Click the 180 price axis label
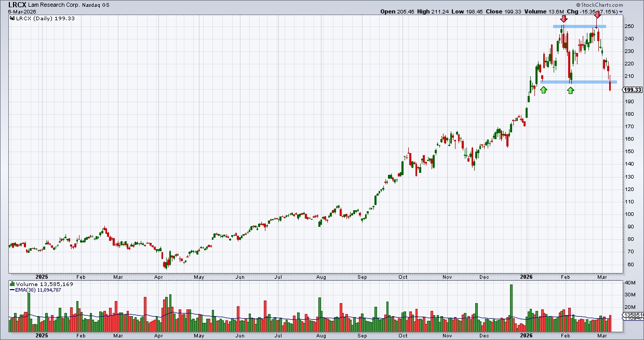Image resolution: width=644 pixels, height=340 pixels. [629, 114]
